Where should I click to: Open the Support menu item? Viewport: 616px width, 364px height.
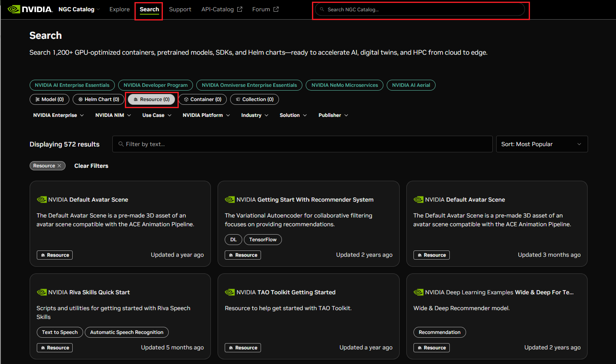[x=180, y=9]
